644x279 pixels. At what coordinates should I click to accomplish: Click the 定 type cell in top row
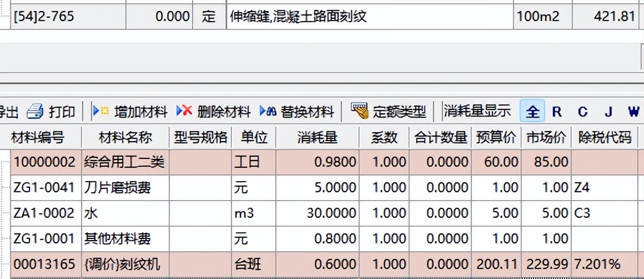point(209,17)
